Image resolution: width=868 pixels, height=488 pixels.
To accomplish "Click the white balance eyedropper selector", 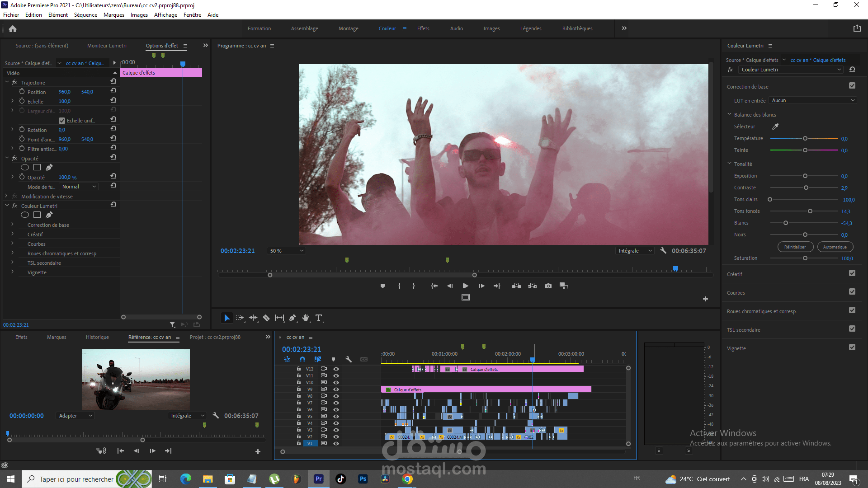I will pyautogui.click(x=775, y=127).
